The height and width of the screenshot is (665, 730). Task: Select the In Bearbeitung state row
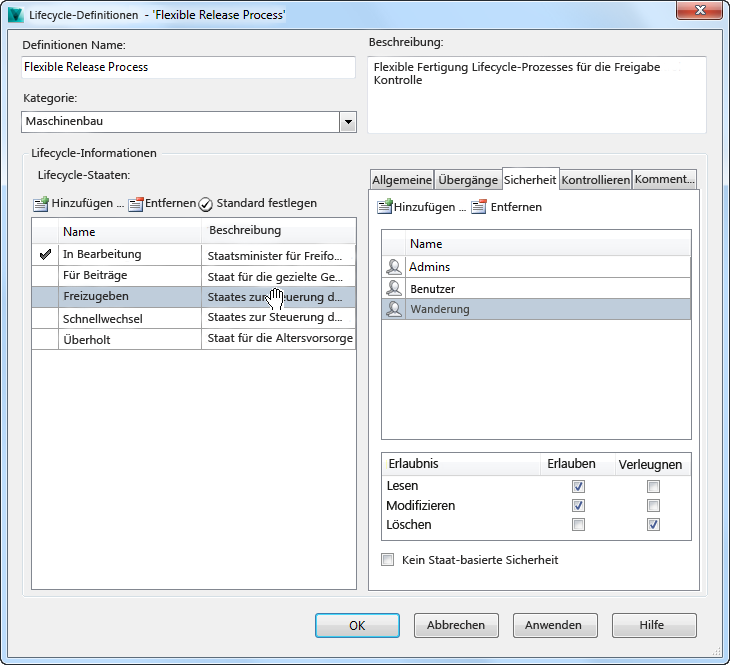[194, 255]
